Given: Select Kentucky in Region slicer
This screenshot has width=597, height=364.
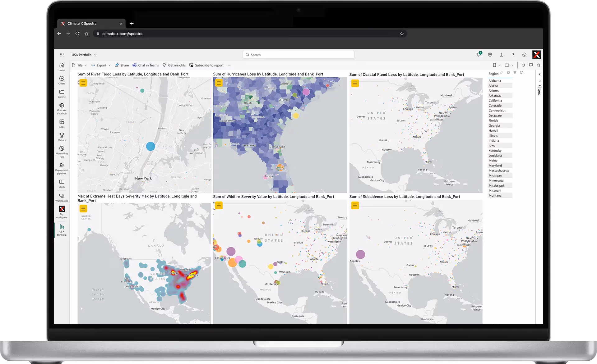Looking at the screenshot, I should (x=500, y=151).
